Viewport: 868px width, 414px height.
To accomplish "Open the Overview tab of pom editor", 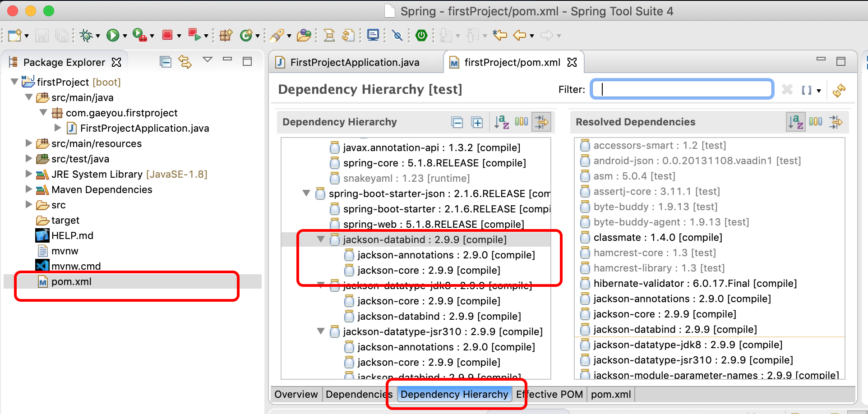I will (x=296, y=394).
